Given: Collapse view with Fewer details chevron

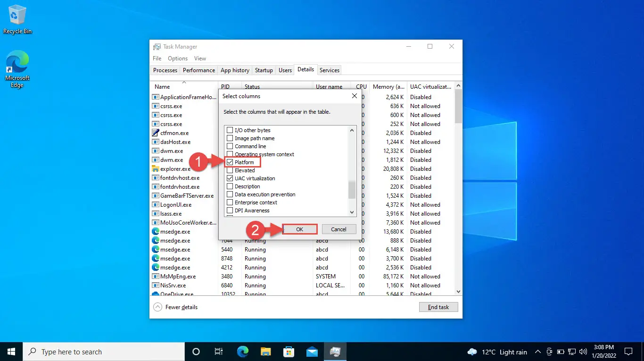Looking at the screenshot, I should click(x=157, y=307).
